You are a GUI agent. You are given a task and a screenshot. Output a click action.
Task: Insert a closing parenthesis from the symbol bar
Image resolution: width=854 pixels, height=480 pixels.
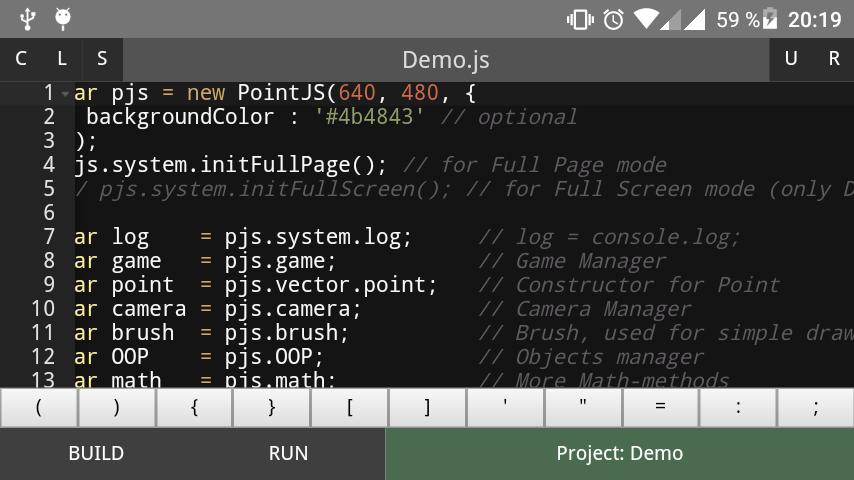117,408
